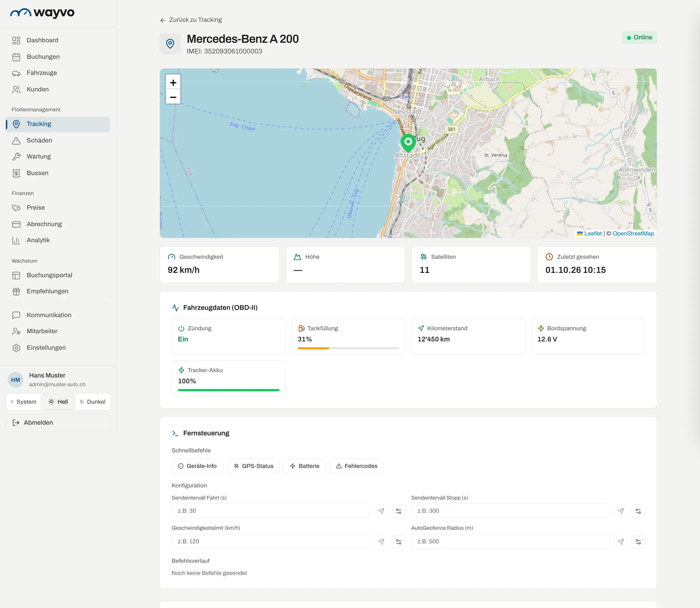This screenshot has width=700, height=608.
Task: Send Fehlercodes quick command
Action: 357,466
